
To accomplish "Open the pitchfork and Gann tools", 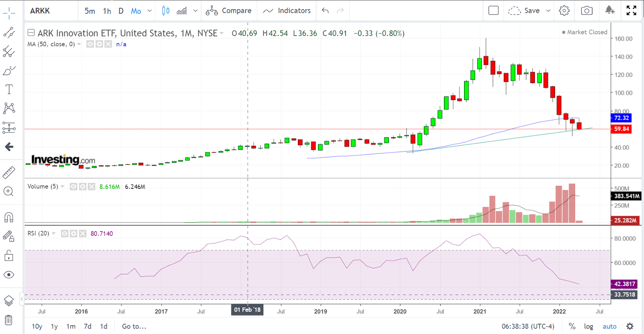I will (x=9, y=51).
